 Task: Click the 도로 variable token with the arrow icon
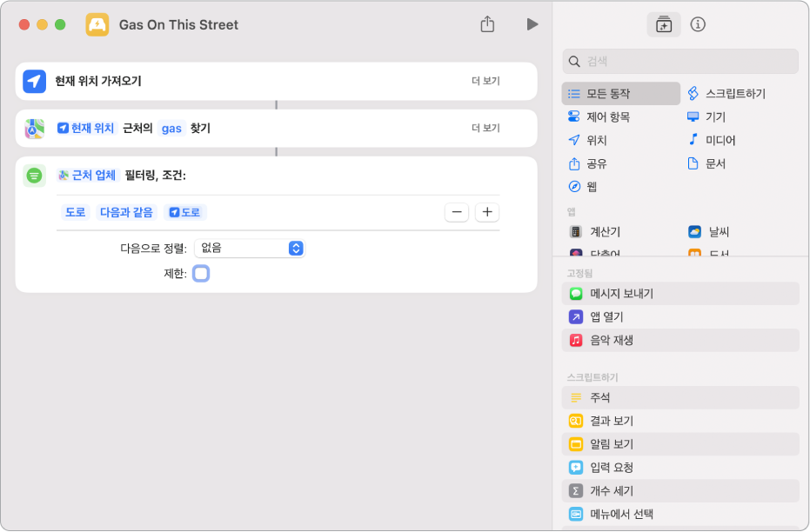click(185, 212)
